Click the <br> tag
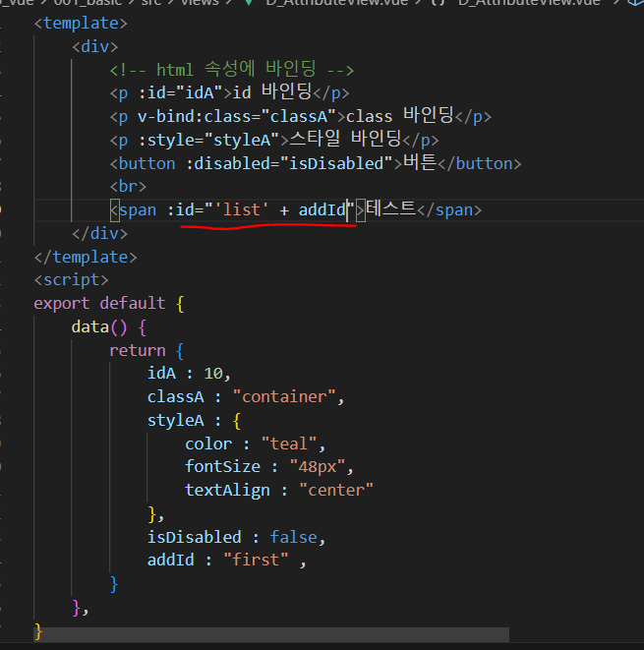Viewport: 644px width, 650px height. pos(128,187)
